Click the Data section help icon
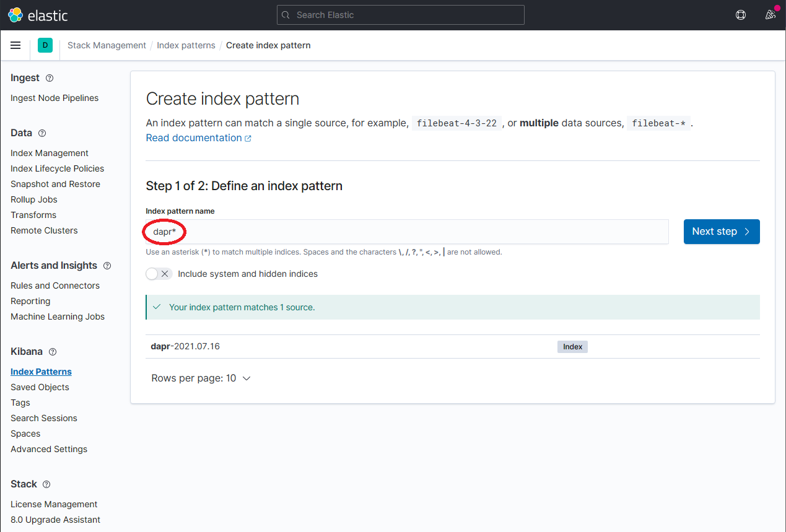Viewport: 786px width, 532px height. 41,133
